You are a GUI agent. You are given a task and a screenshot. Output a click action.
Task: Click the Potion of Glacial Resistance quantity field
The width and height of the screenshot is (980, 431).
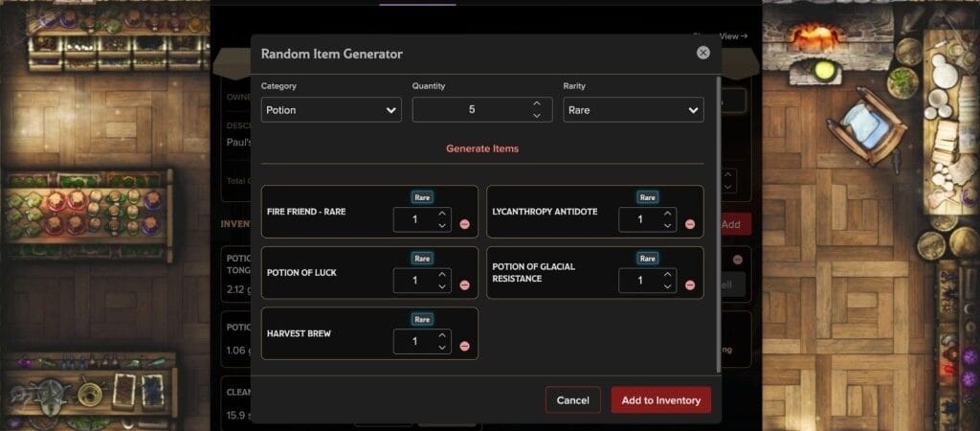click(648, 281)
